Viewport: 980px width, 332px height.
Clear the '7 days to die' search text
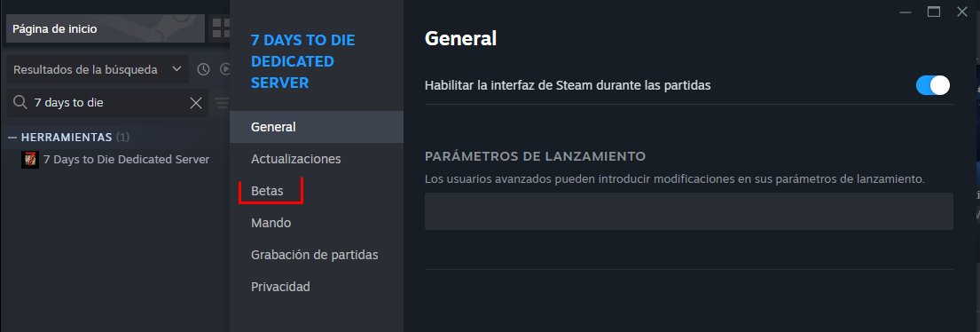point(196,103)
